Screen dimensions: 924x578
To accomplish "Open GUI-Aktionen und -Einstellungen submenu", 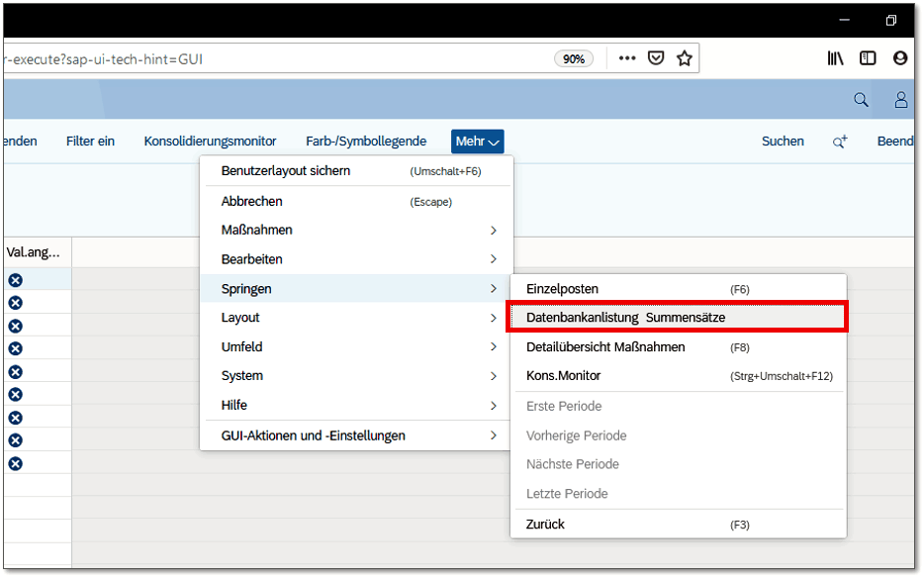I will click(356, 435).
